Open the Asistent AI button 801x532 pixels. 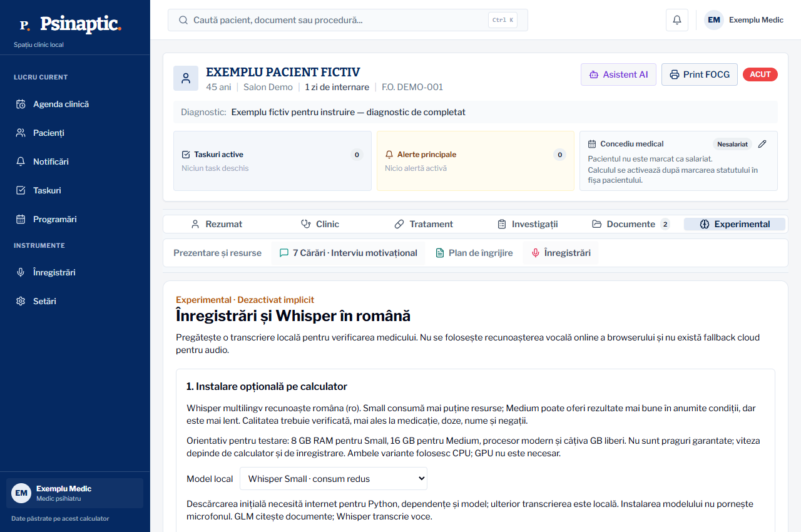tap(618, 74)
